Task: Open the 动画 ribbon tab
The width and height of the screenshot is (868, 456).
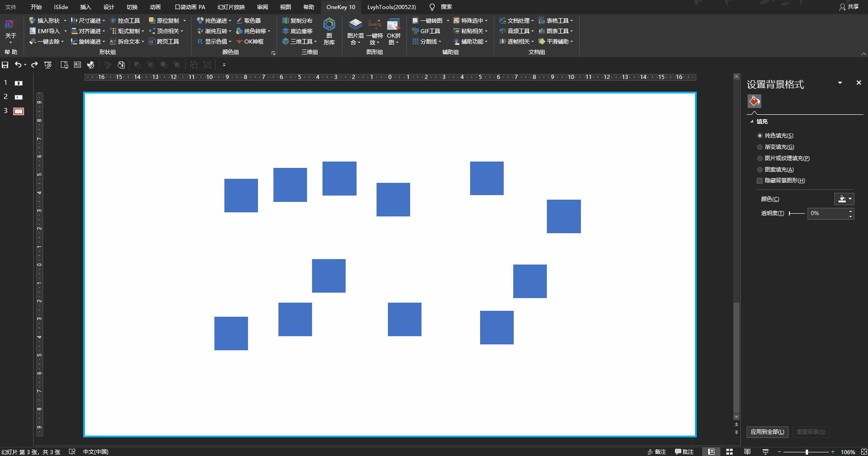Action: tap(155, 7)
